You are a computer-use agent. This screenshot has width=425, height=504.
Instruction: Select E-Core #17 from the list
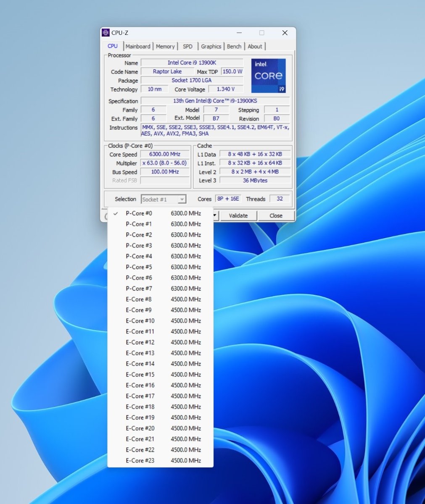(161, 396)
